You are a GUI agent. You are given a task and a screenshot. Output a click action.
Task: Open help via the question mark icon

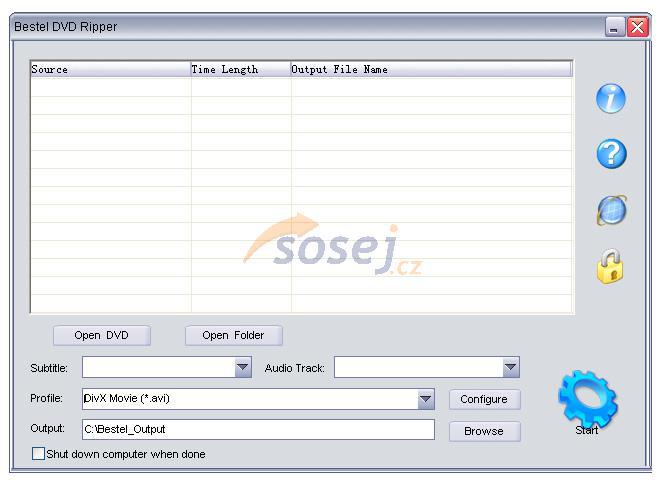[x=611, y=154]
